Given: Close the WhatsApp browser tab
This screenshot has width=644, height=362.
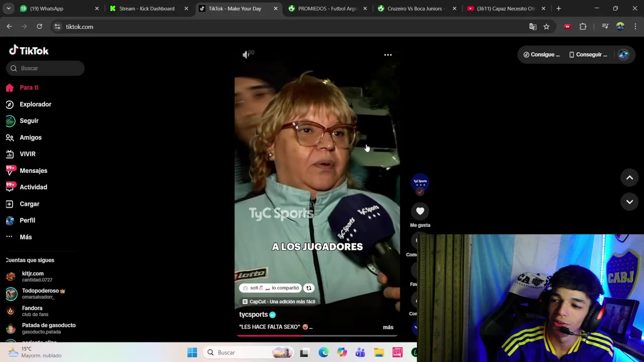Looking at the screenshot, I should 97,9.
